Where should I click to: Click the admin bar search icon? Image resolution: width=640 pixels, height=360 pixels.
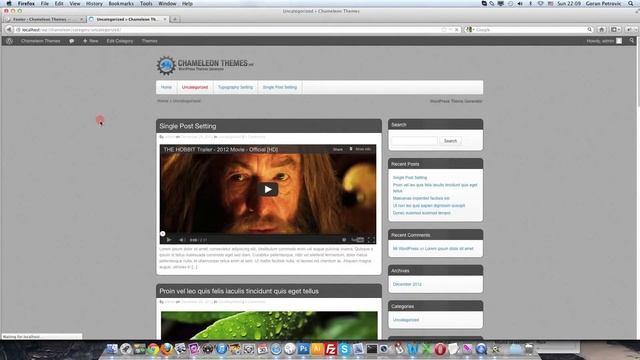(x=632, y=41)
